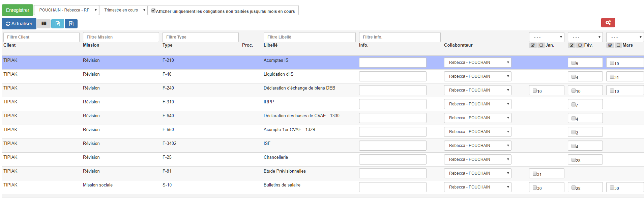Open the '---' dropdown above Mars
644x201 pixels.
[625, 37]
